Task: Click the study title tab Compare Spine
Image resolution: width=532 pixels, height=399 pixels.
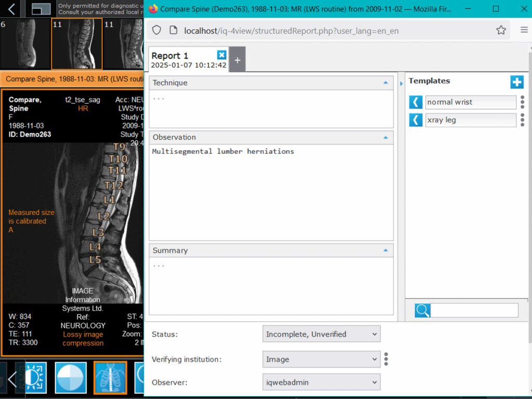Action: point(72,79)
